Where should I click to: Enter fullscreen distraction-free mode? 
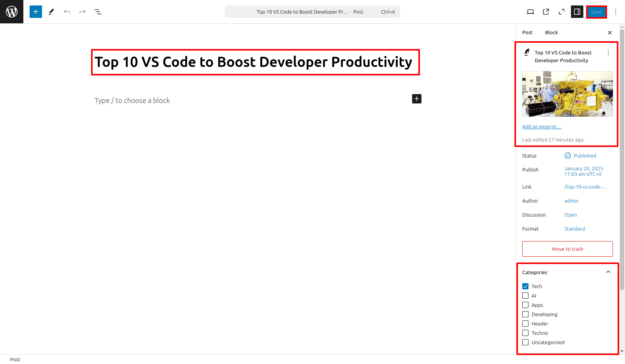pyautogui.click(x=562, y=12)
